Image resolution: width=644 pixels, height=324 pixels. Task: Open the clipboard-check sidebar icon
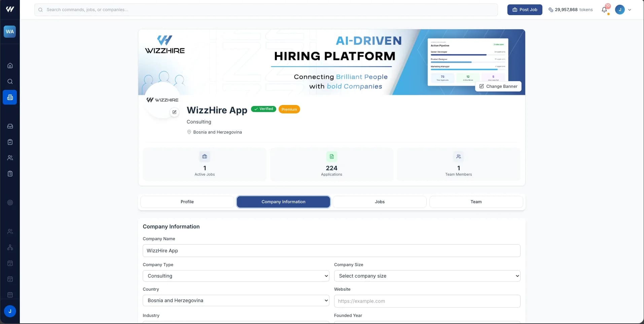[x=10, y=142]
